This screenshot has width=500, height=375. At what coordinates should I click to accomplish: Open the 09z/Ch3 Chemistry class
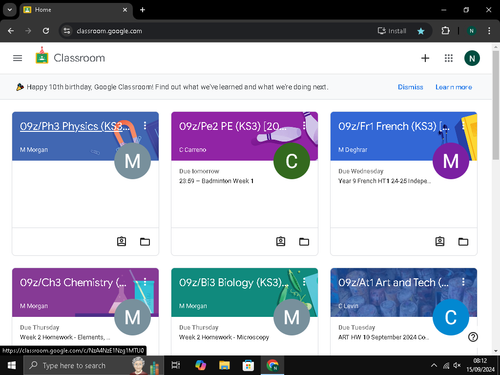(x=73, y=283)
